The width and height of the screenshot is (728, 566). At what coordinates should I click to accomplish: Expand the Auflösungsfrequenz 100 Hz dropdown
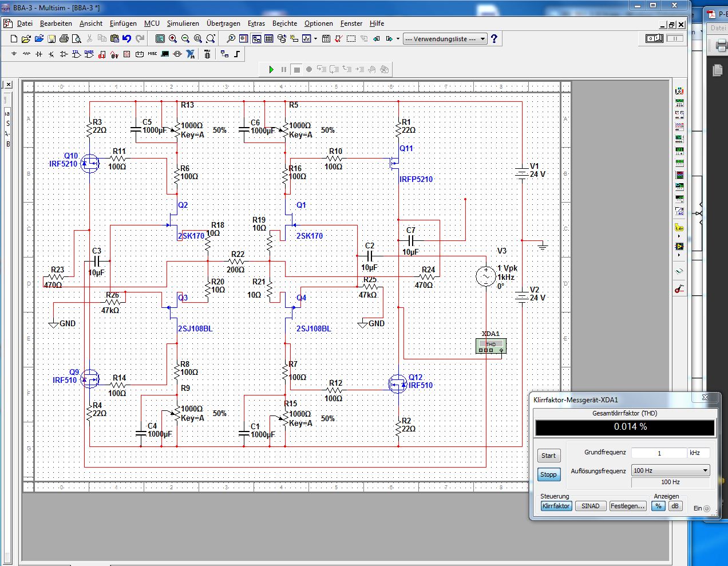tap(670, 470)
